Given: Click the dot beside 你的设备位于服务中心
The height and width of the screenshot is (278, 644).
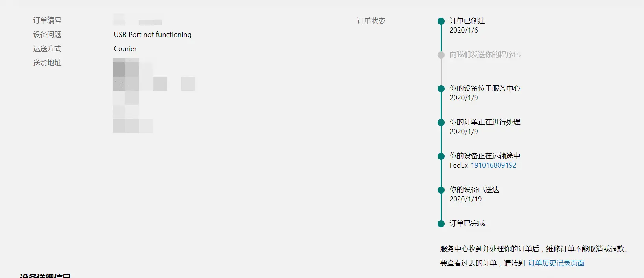Looking at the screenshot, I should point(441,89).
